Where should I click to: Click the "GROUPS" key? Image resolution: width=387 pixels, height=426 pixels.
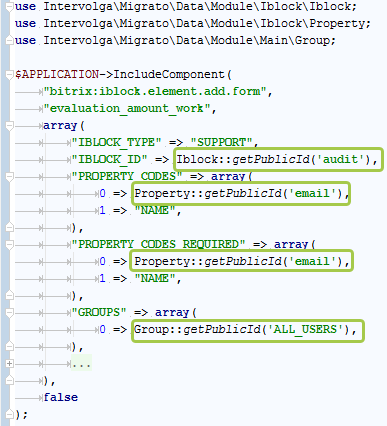(99, 312)
